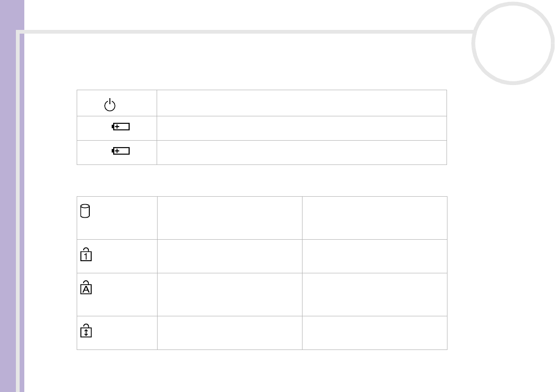Click the blank cell beside upper battery icon

(x=302, y=128)
